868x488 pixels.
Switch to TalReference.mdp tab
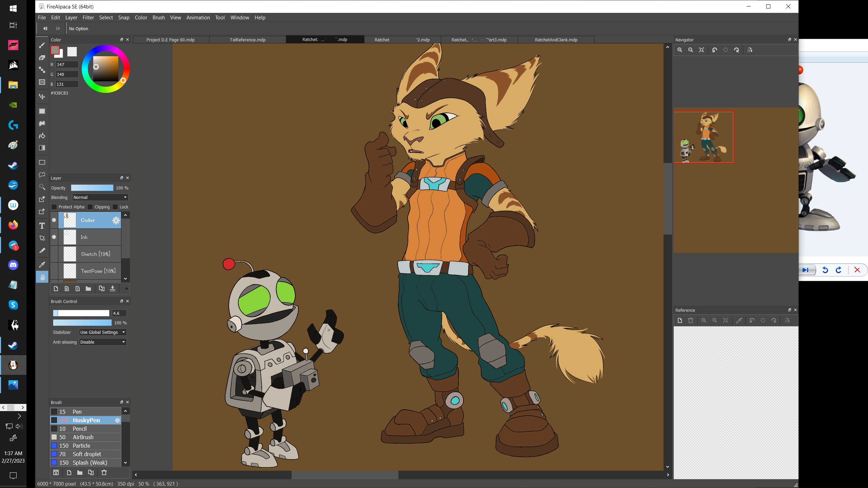(248, 40)
